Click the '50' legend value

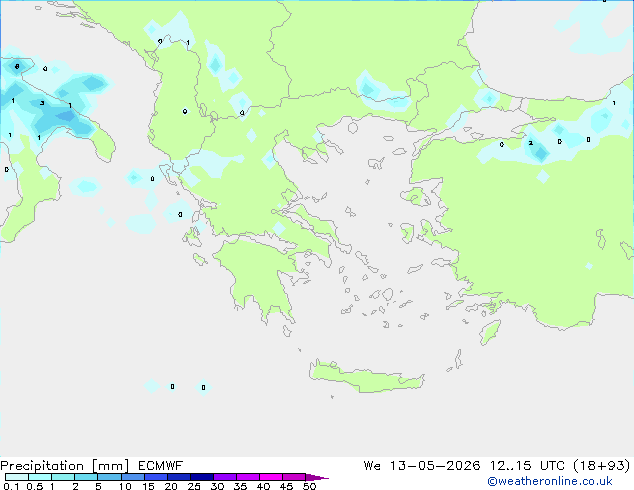coord(309,486)
